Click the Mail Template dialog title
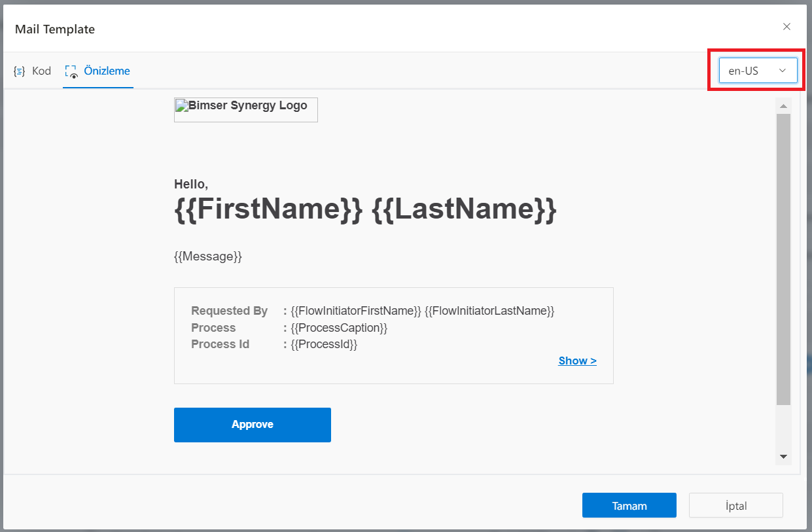Viewport: 812px width, 532px height. 55,29
